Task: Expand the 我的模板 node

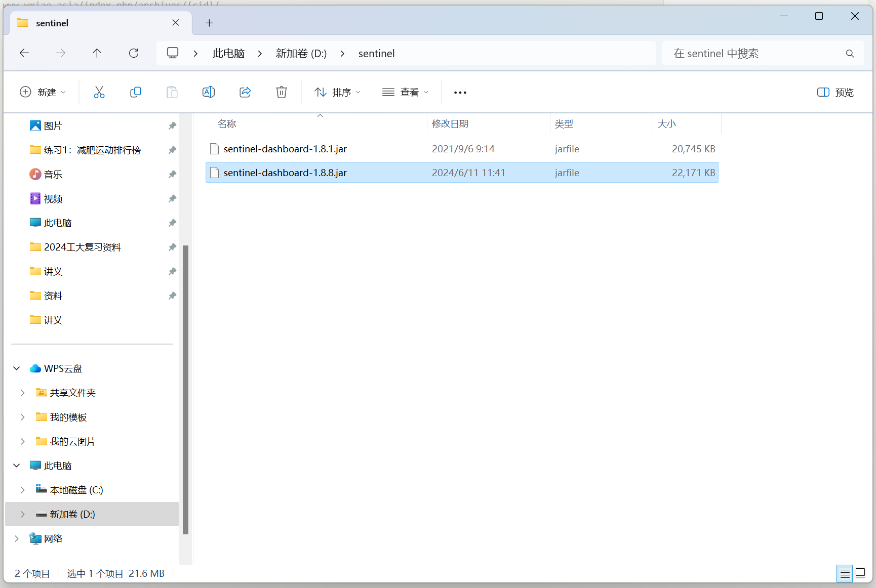Action: pyautogui.click(x=23, y=417)
